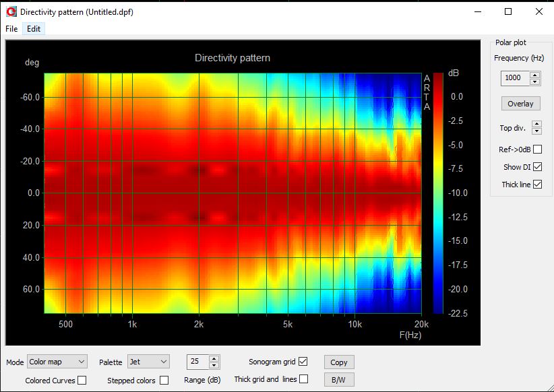Decrease Frequency with the down arrow
The image size is (554, 392).
(535, 81)
